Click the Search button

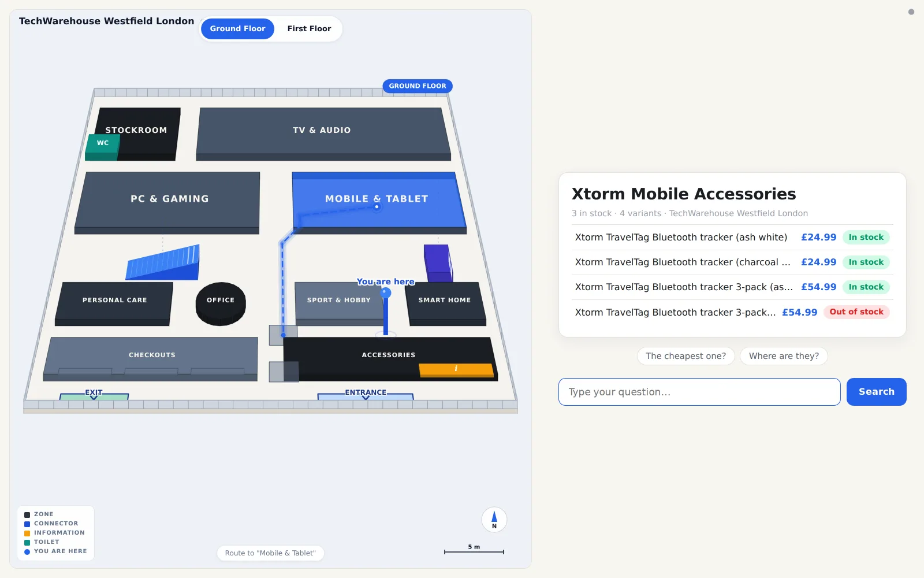tap(876, 392)
